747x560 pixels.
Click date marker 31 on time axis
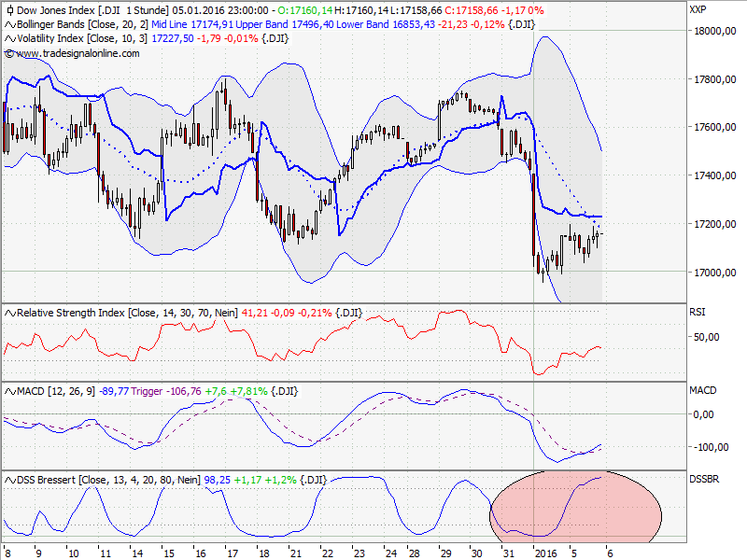coord(509,553)
